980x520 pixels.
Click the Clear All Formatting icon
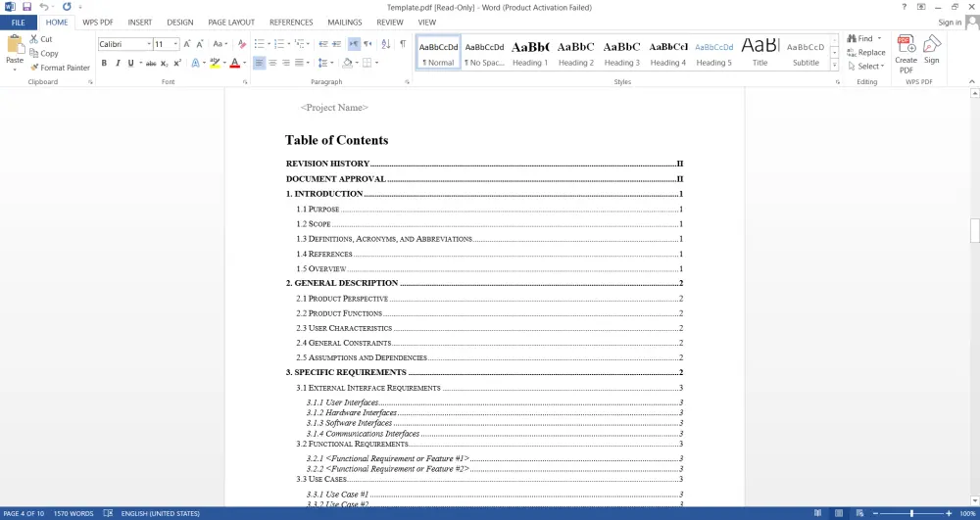(242, 44)
